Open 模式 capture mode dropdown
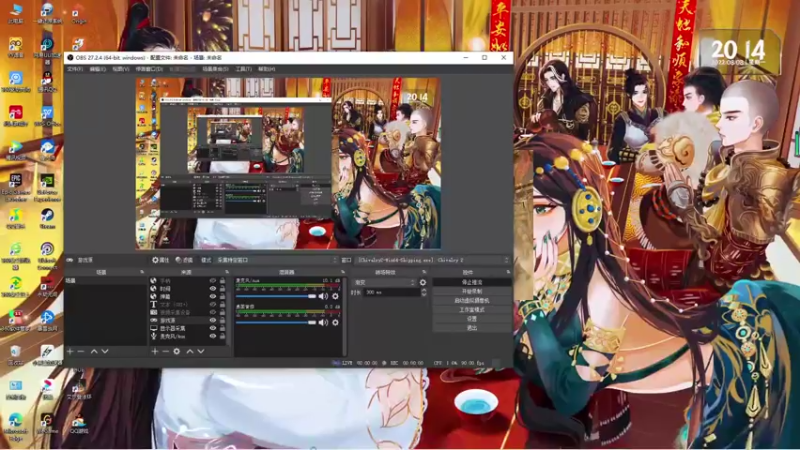This screenshot has width=800, height=450. point(277,260)
